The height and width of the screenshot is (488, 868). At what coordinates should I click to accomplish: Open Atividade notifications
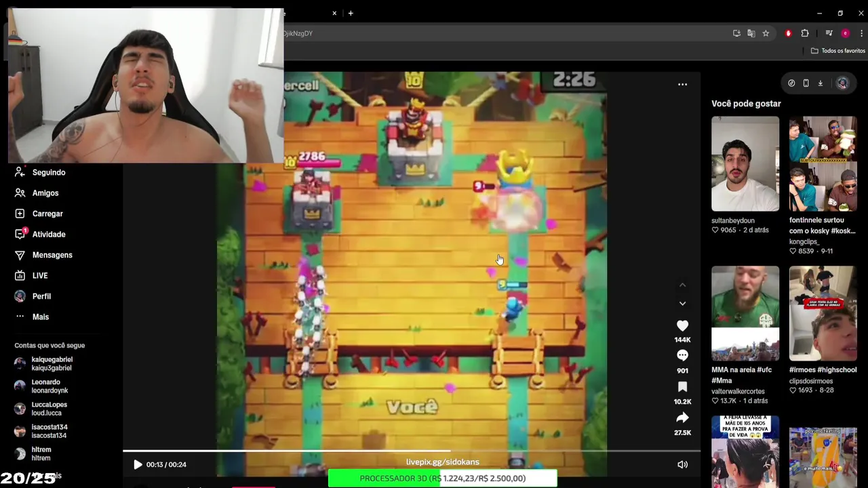coord(49,235)
